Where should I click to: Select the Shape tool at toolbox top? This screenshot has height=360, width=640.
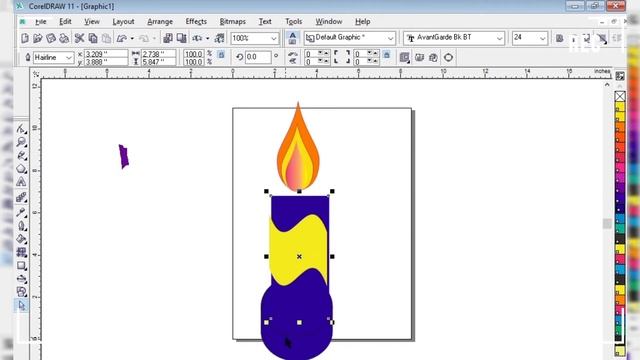click(x=22, y=129)
